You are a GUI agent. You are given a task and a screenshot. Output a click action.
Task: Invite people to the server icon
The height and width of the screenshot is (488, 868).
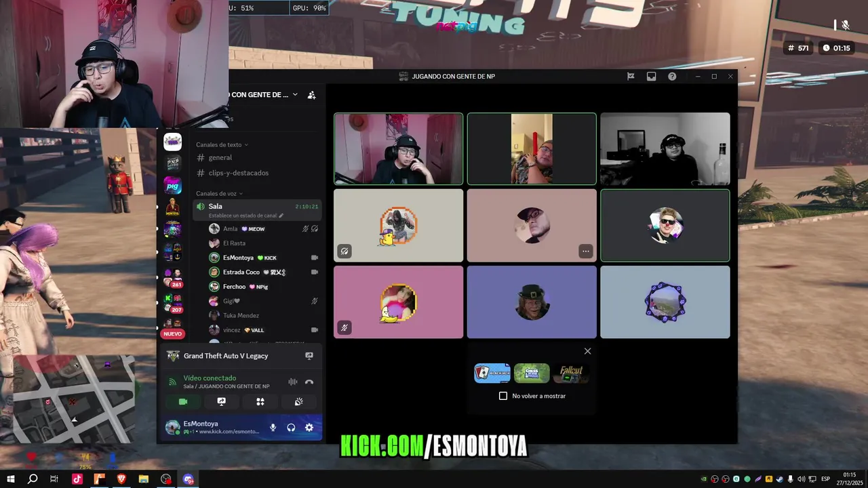point(311,95)
